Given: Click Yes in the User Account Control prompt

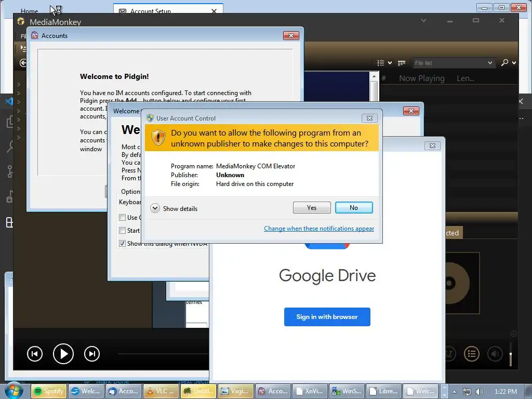Looking at the screenshot, I should point(312,208).
